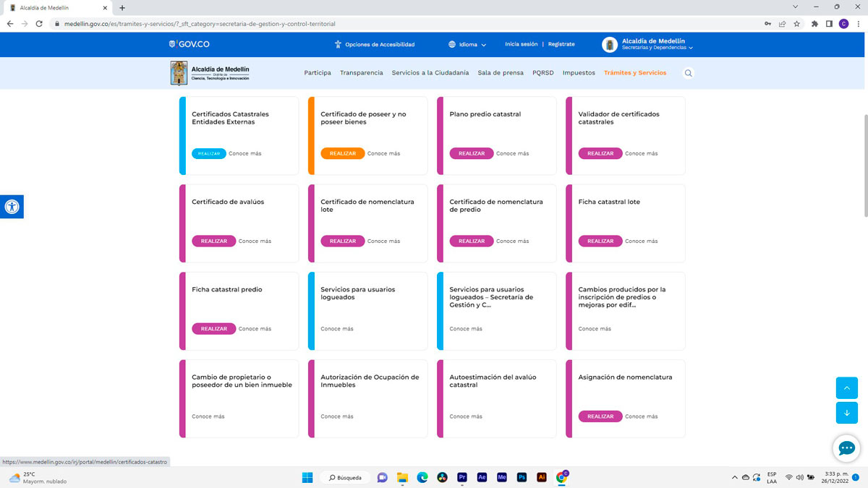Screen dimensions: 868x488
Task: Expand the Idioma language dropdown
Action: pos(467,45)
